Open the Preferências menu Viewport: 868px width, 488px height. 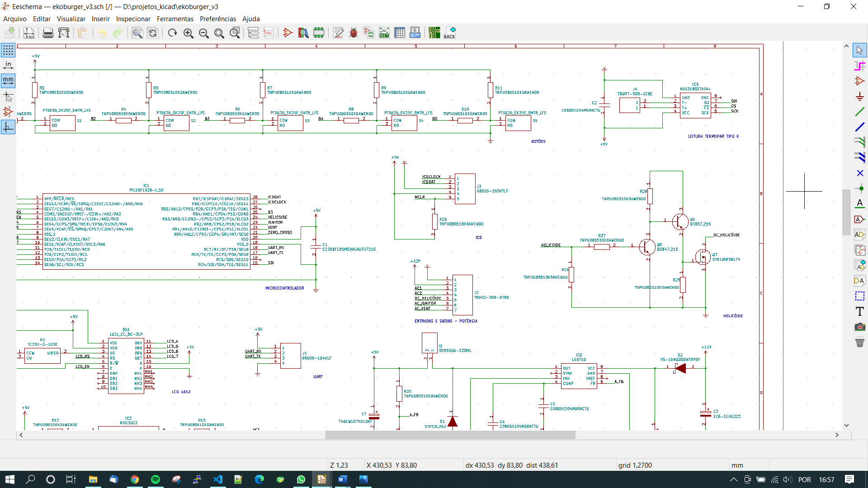217,19
